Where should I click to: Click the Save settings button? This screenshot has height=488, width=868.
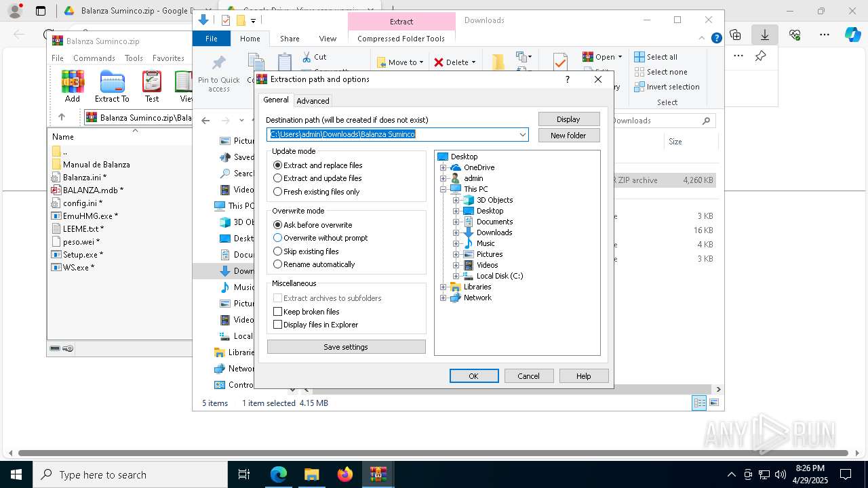click(346, 347)
